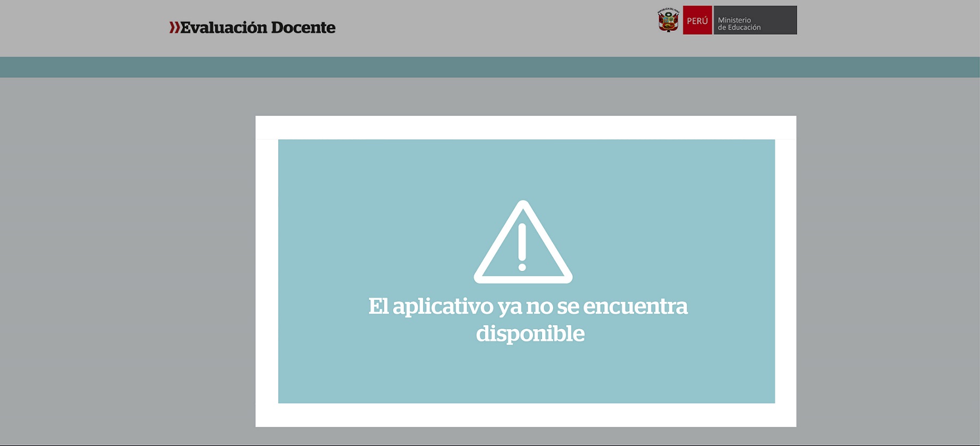This screenshot has width=980, height=446.
Task: Click the word "aplicativo" in the message
Action: coord(442,306)
